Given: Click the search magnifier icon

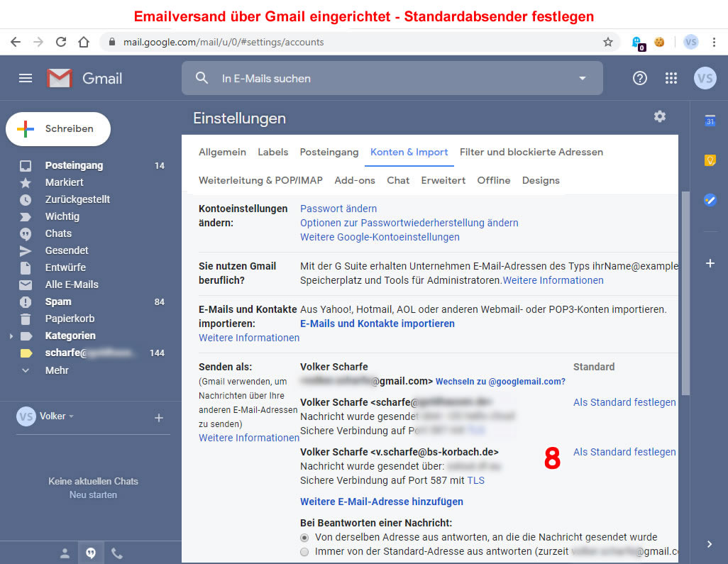Looking at the screenshot, I should click(x=202, y=78).
